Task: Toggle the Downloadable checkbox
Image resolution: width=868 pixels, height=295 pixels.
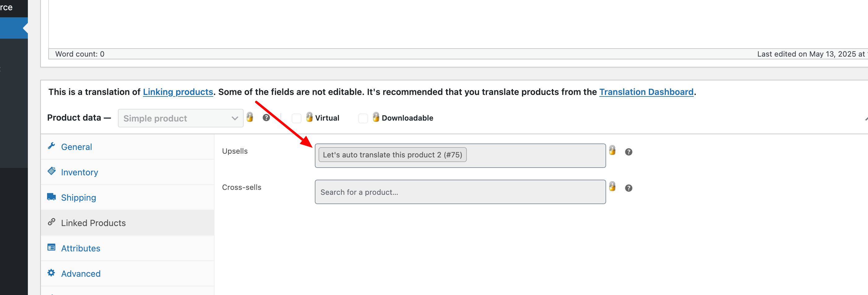Action: 363,118
